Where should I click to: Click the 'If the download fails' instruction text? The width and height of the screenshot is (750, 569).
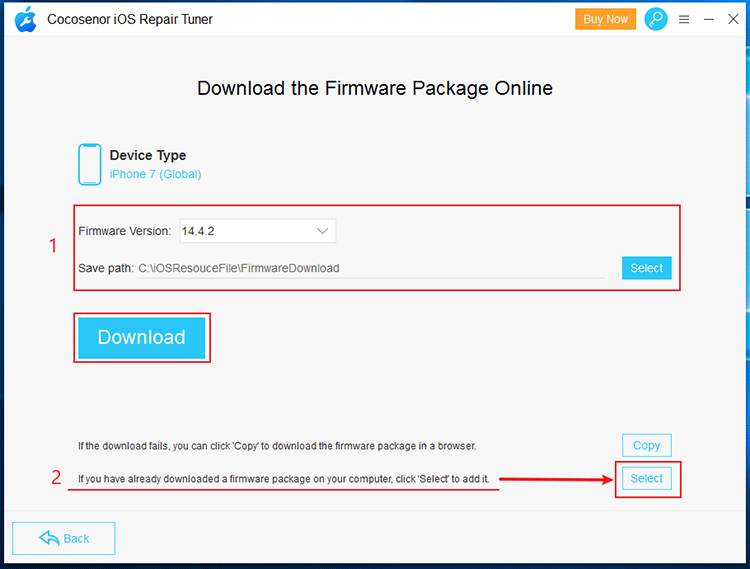point(277,446)
